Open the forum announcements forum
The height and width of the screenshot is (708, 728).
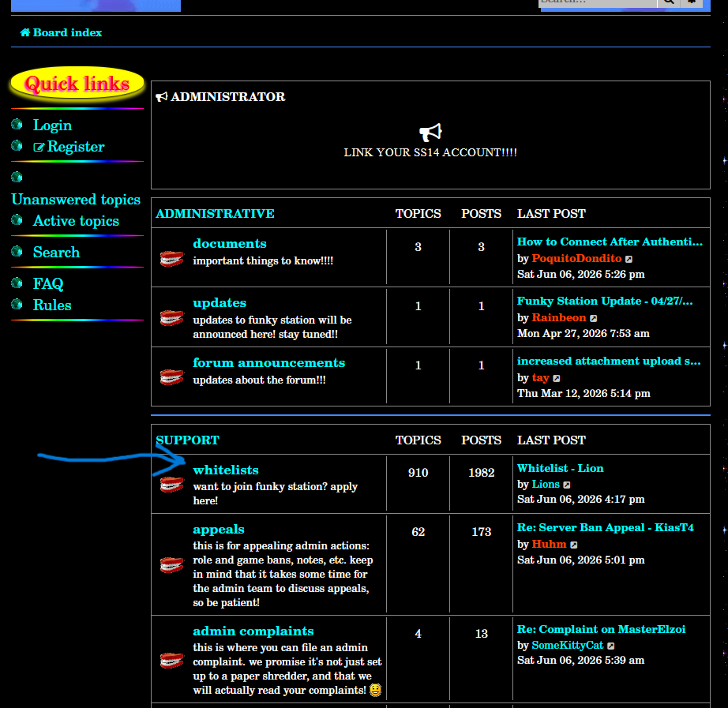point(268,362)
